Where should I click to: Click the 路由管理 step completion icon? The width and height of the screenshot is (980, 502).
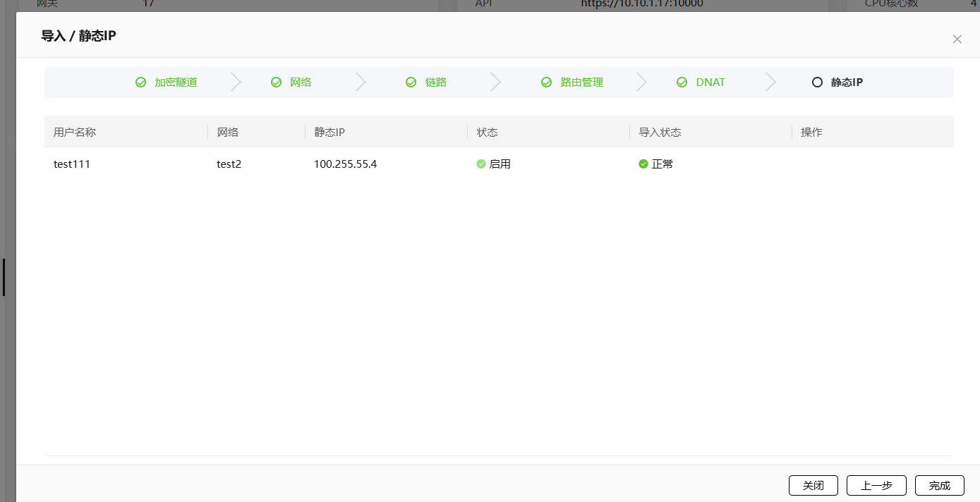547,82
